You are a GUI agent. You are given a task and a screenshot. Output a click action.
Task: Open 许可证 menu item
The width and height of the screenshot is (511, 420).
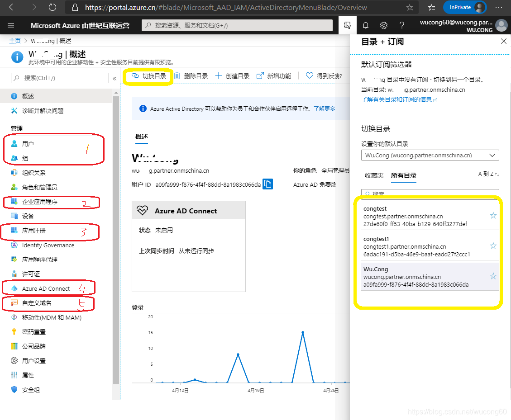click(56, 274)
